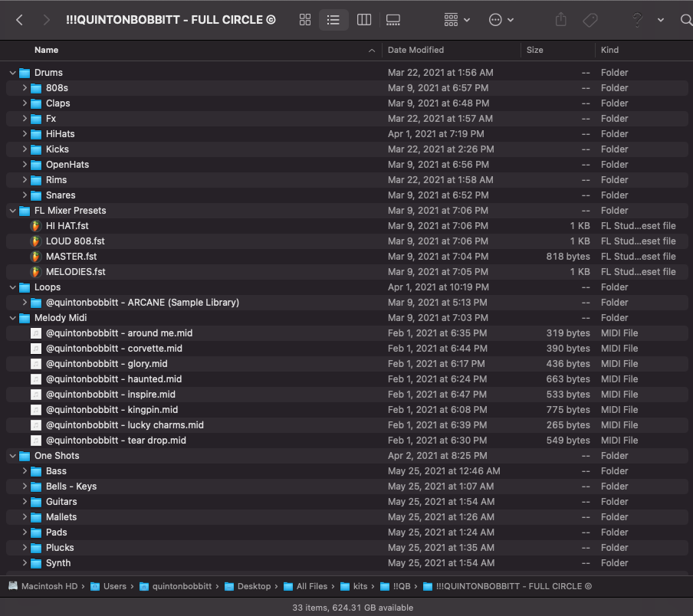This screenshot has height=616, width=693.
Task: Select the kingpin.mid MIDI file
Action: (111, 410)
